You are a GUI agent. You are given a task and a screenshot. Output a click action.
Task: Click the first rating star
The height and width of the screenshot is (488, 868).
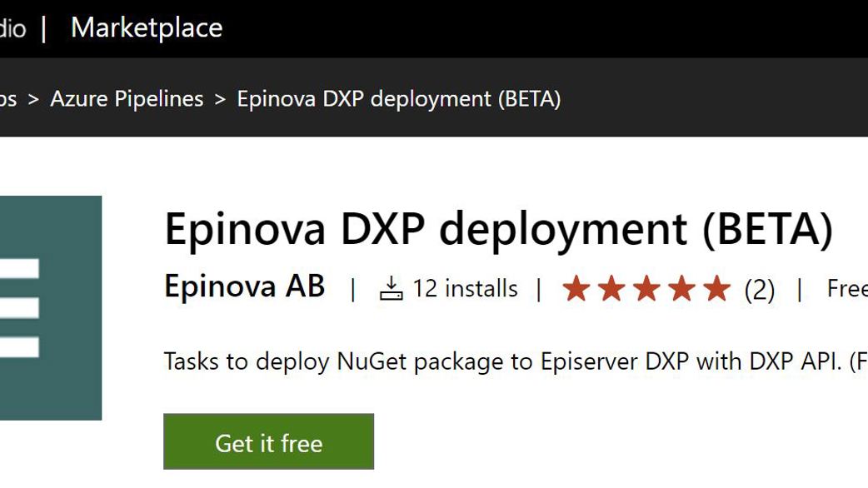click(x=576, y=288)
